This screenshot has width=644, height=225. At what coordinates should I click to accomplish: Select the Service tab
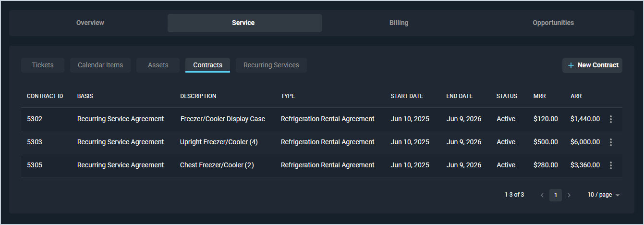point(243,23)
